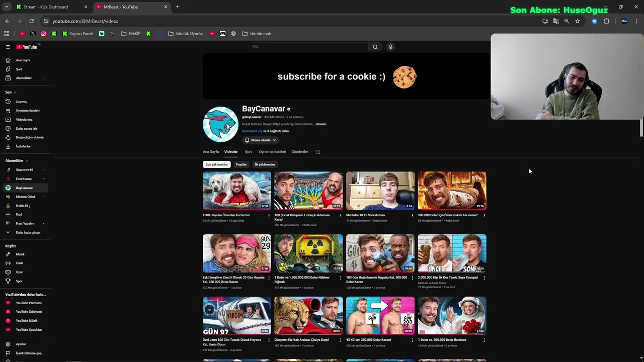Click the YouTube logo
Image resolution: width=644 pixels, height=362 pixels.
tap(27, 47)
